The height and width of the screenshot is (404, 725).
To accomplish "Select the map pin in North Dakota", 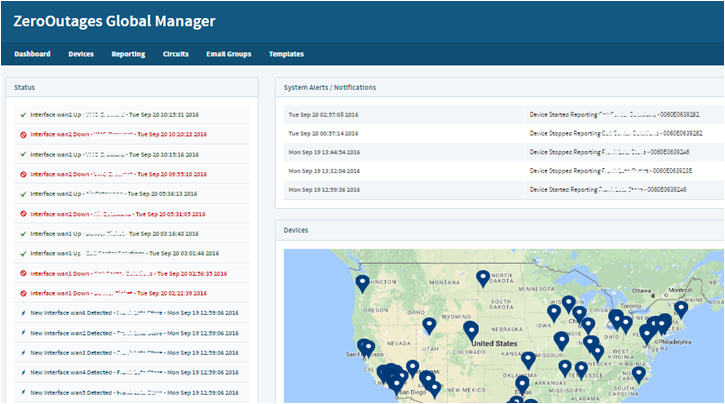I will click(x=483, y=278).
